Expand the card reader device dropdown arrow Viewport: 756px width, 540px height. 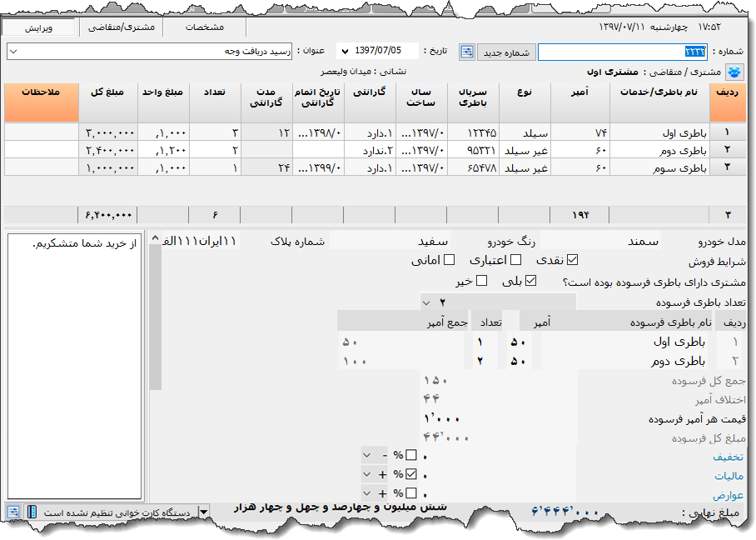tap(204, 512)
